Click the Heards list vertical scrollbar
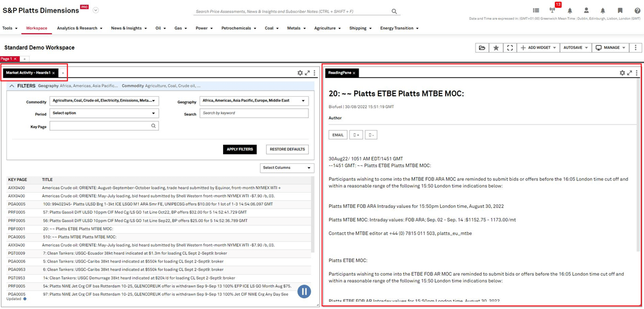Viewport: 644px width, 309px height. 313,213
